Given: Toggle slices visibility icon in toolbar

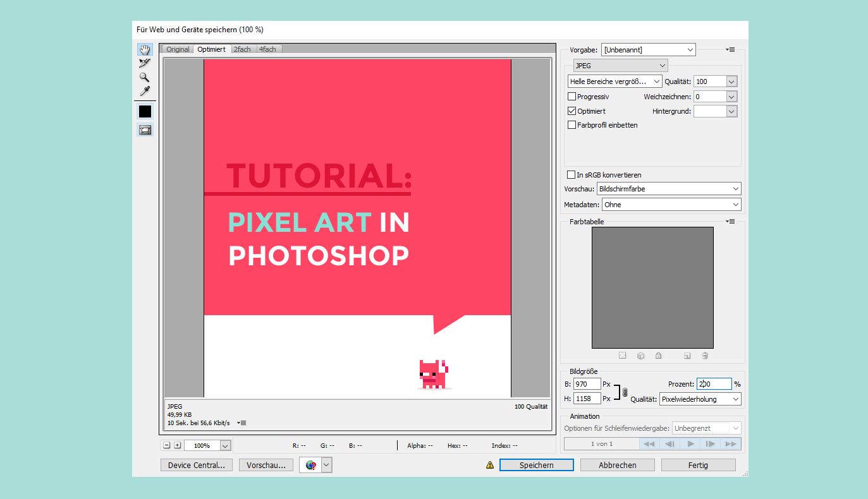Looking at the screenshot, I should (145, 130).
